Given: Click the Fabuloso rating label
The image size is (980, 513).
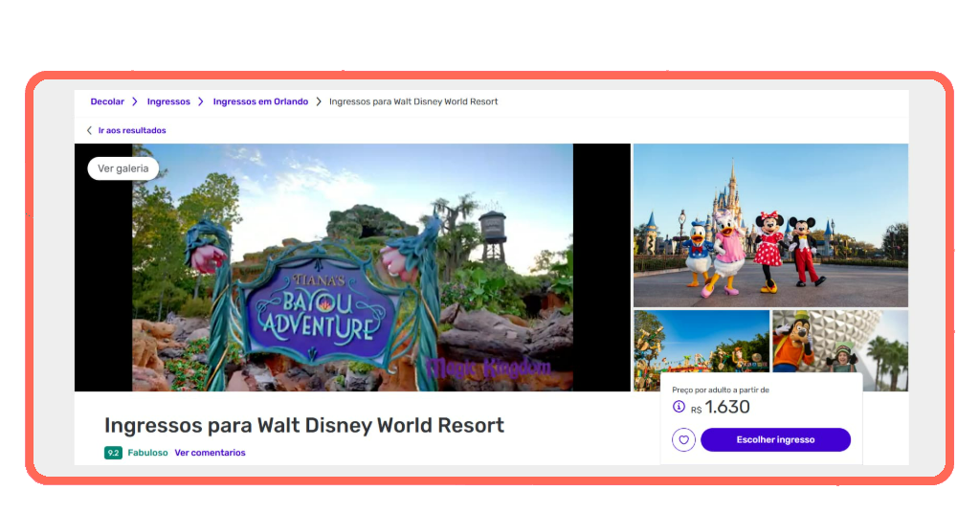Looking at the screenshot, I should click(147, 453).
